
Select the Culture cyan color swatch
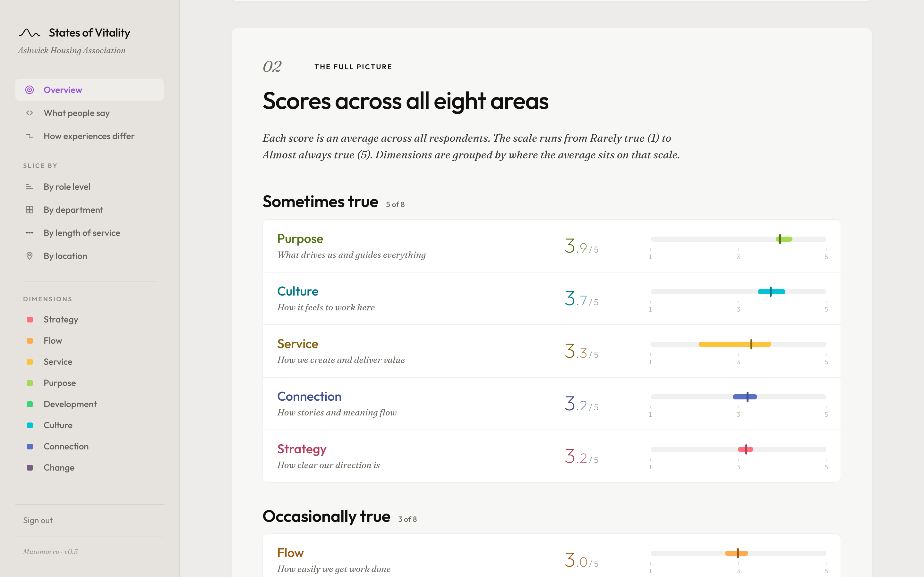click(x=30, y=425)
